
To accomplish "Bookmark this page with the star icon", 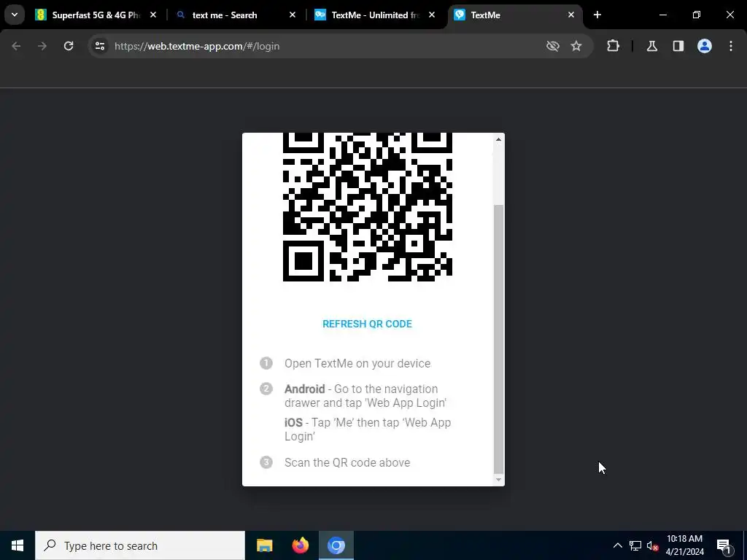I will (x=576, y=46).
